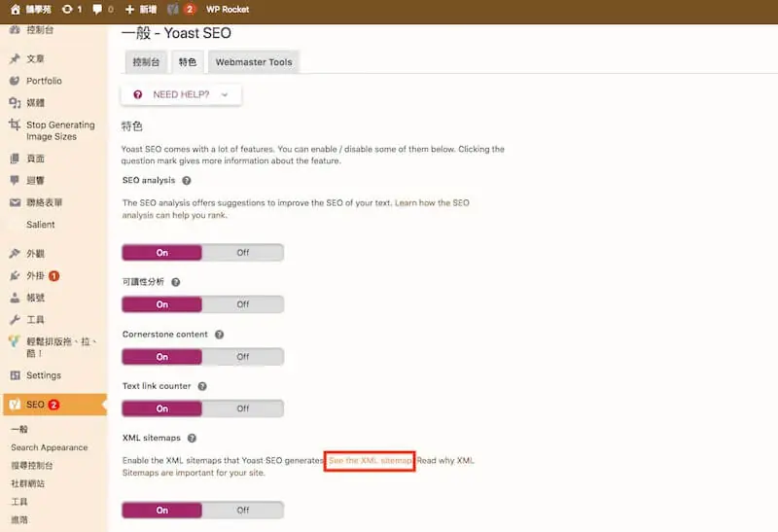Switch to the 控制台 tab

pos(146,62)
